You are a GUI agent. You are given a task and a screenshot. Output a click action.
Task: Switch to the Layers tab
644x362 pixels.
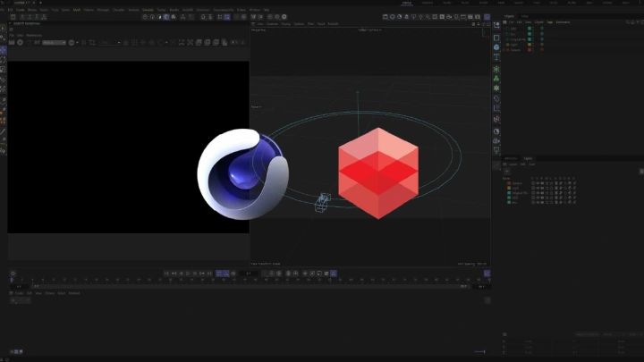[x=528, y=158]
